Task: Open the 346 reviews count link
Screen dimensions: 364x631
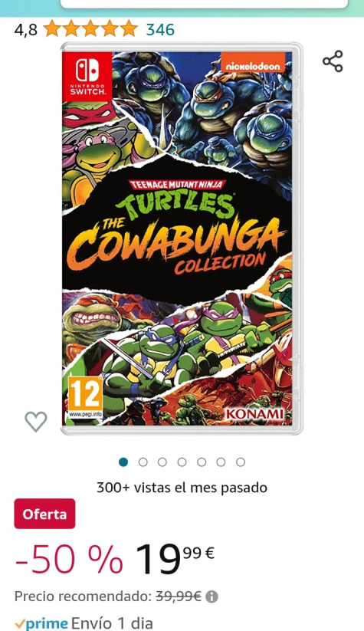Action: click(x=160, y=29)
